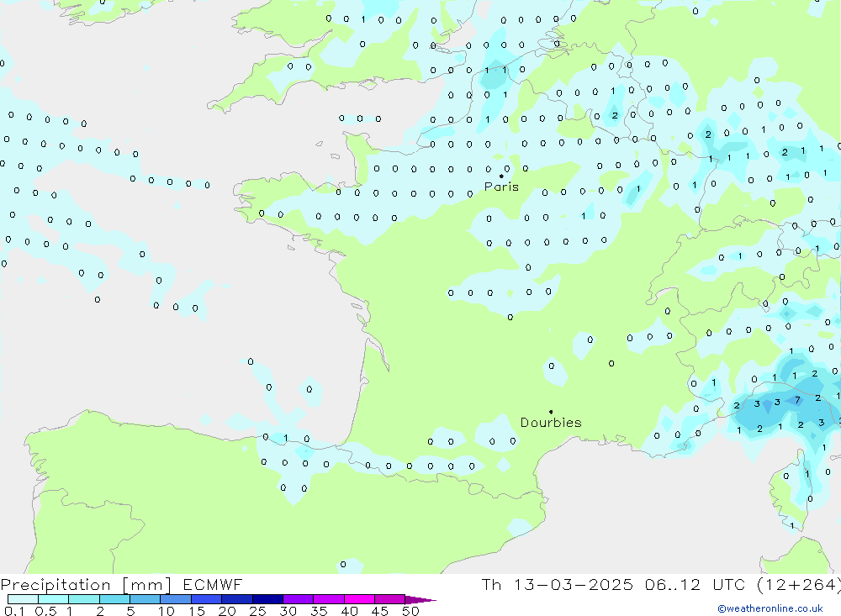Screen dimensions: 841x616
Task: Click the precipitation value 7 on the map
Action: (797, 400)
